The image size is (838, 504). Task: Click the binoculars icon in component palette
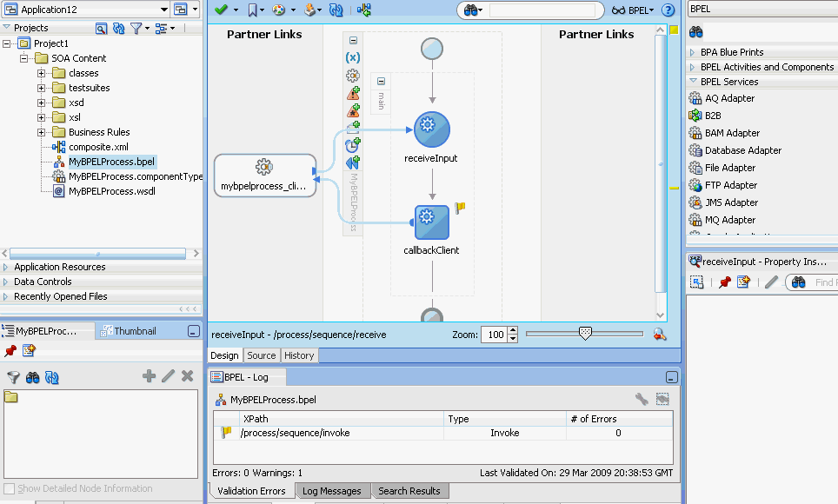695,32
